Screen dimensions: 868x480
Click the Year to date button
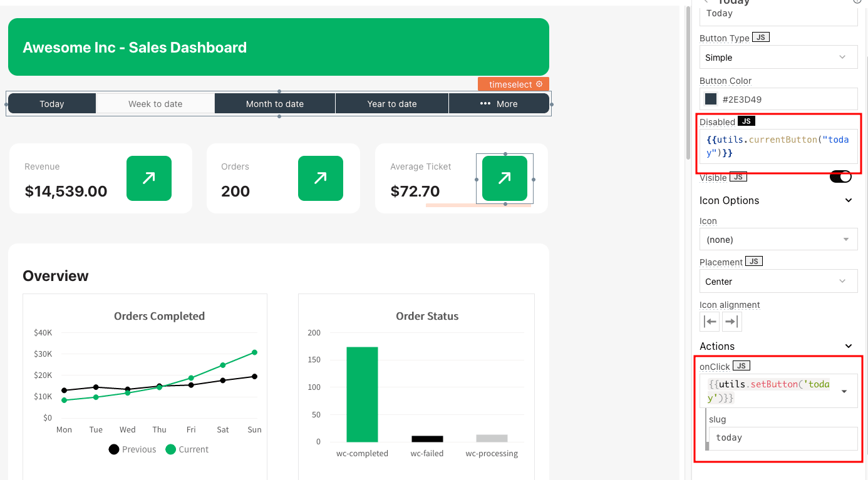(x=392, y=104)
